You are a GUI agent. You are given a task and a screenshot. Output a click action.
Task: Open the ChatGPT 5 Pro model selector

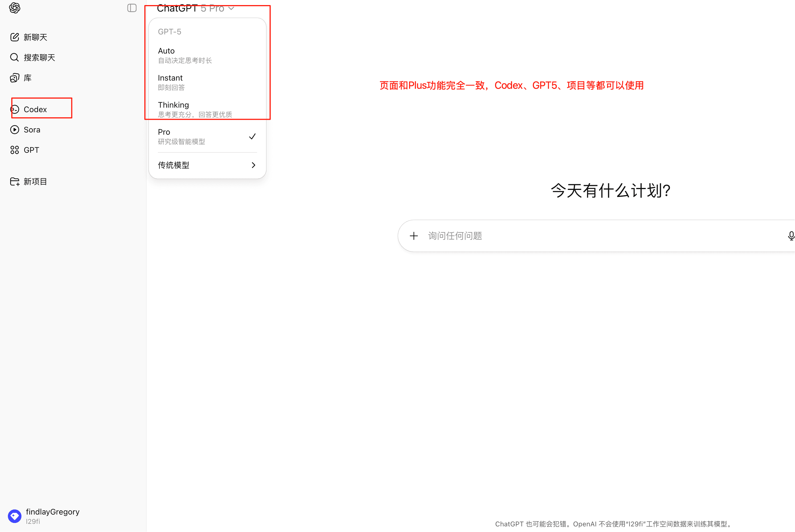pyautogui.click(x=195, y=8)
